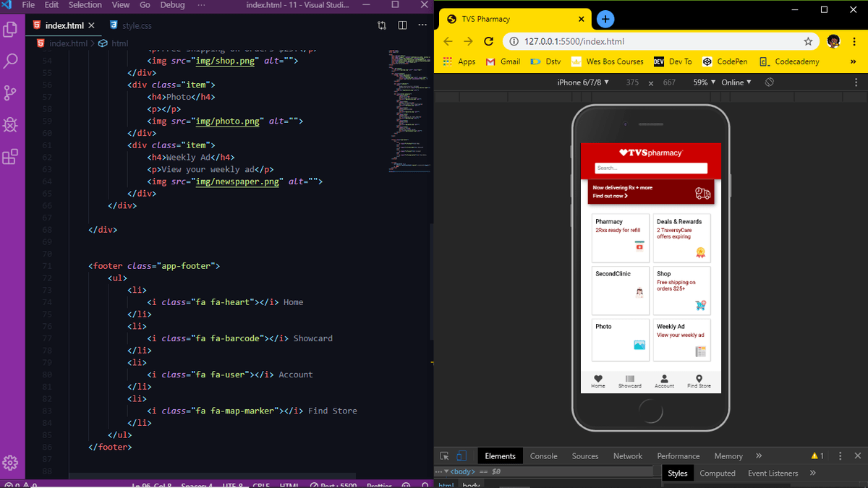The width and height of the screenshot is (868, 488).
Task: Toggle the device toolbar off in DevTools
Action: 461,455
